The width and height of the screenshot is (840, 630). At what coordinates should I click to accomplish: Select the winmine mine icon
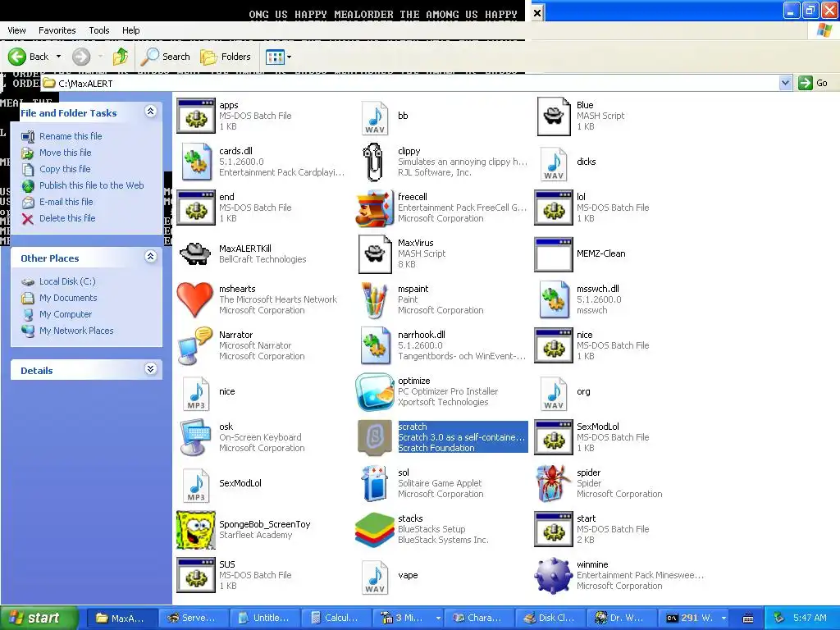pyautogui.click(x=554, y=575)
